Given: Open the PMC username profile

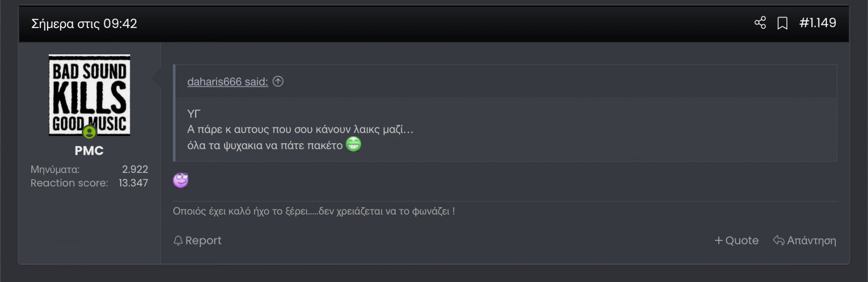Looking at the screenshot, I should 89,151.
